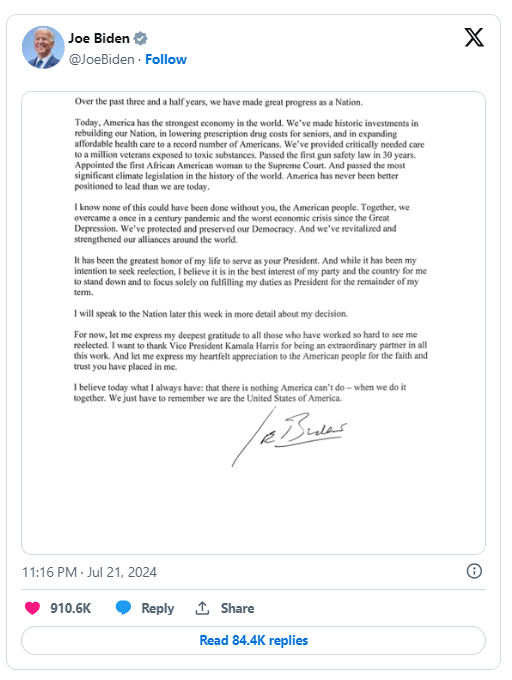Click the blue verified badge
This screenshot has width=512, height=680.
(x=140, y=39)
